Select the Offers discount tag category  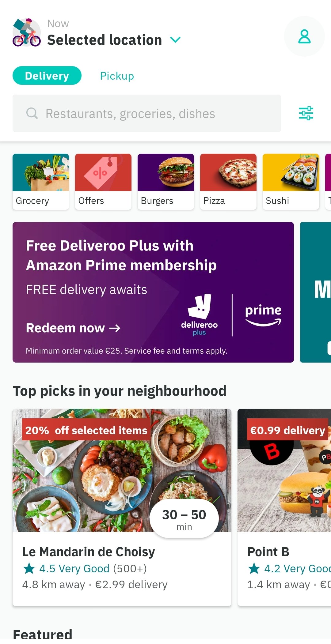click(x=103, y=182)
